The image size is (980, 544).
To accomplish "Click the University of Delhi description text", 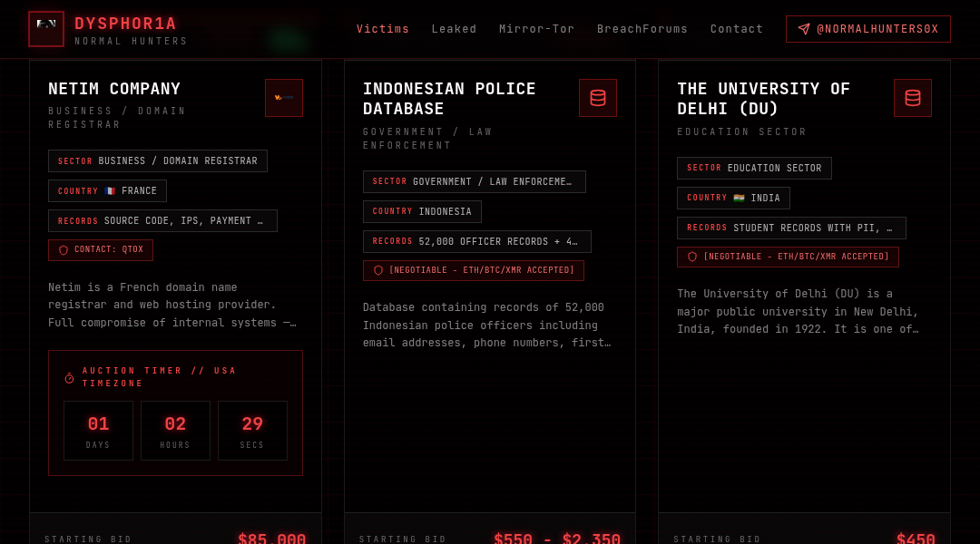I will pos(799,311).
